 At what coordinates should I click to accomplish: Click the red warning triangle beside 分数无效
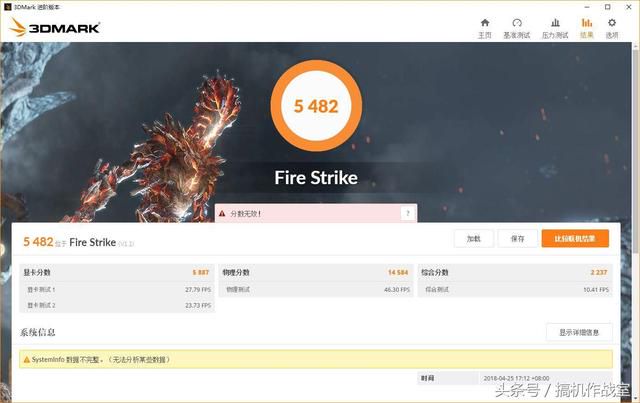(222, 214)
